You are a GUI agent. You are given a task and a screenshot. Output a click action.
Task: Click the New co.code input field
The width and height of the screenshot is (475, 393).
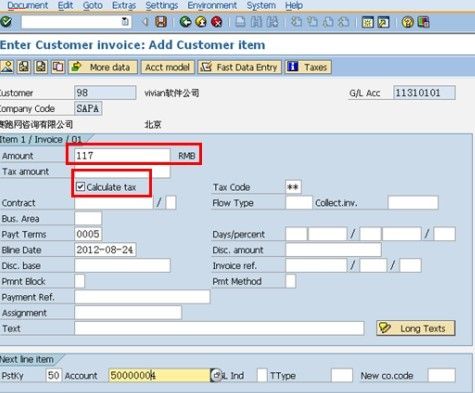pyautogui.click(x=441, y=375)
